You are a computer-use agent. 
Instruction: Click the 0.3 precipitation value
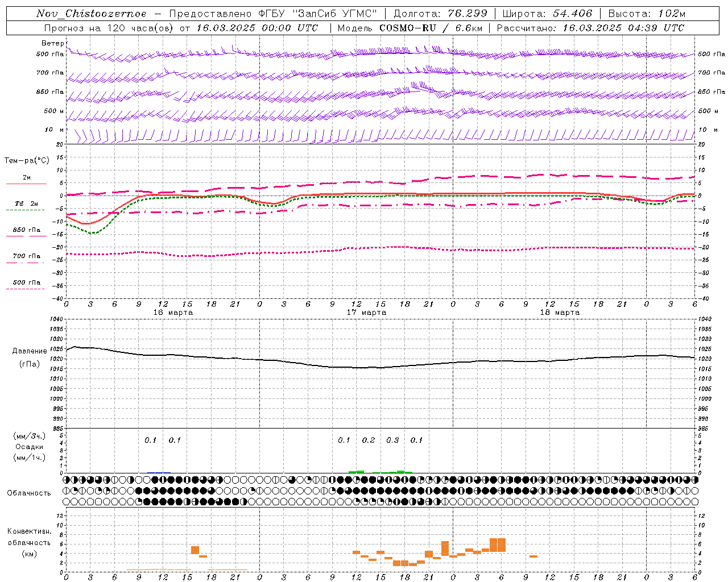click(392, 440)
